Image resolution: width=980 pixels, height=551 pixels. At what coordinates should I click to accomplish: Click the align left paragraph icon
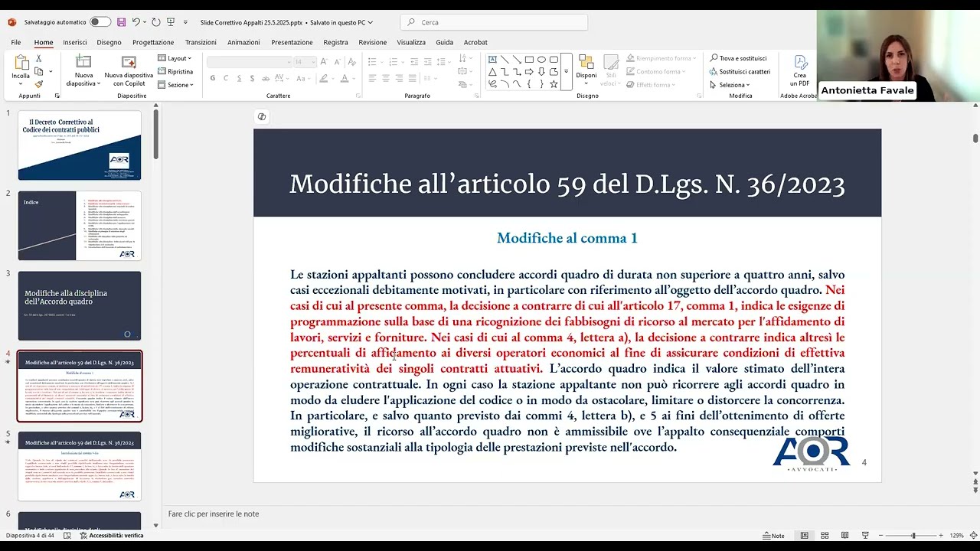tap(372, 78)
